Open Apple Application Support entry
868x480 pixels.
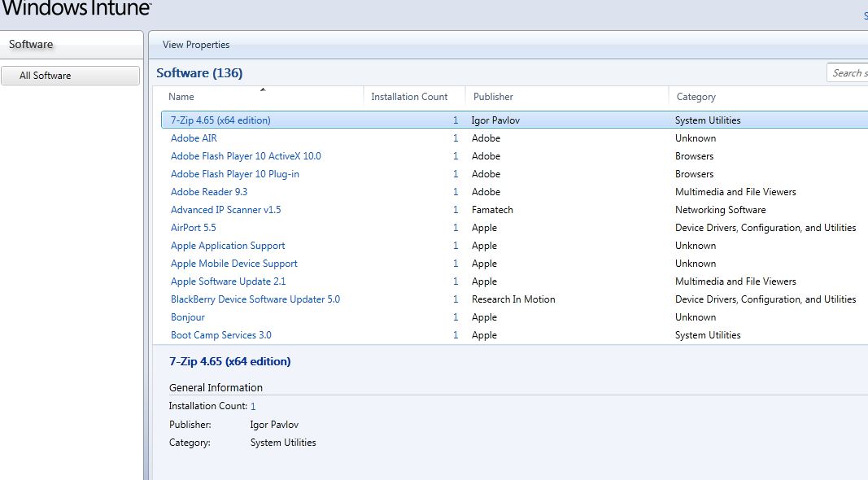[x=228, y=246]
